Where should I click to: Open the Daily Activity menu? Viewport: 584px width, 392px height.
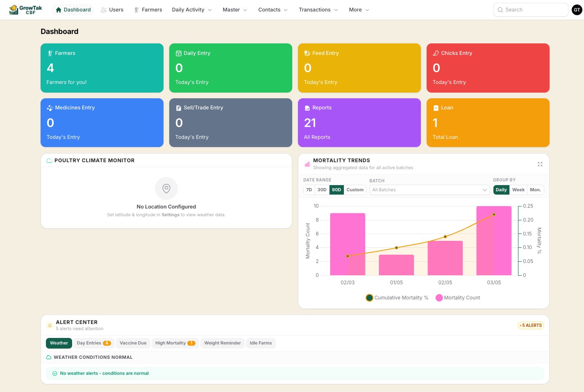[192, 10]
